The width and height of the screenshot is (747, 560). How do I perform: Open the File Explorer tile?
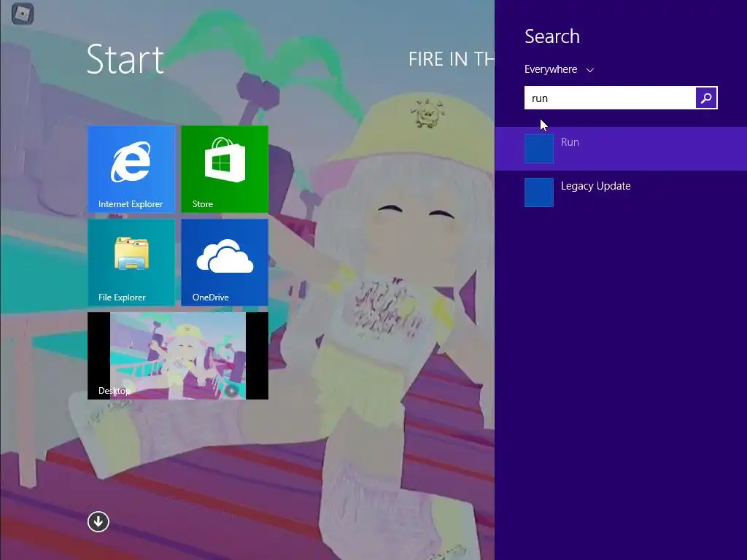tap(131, 262)
